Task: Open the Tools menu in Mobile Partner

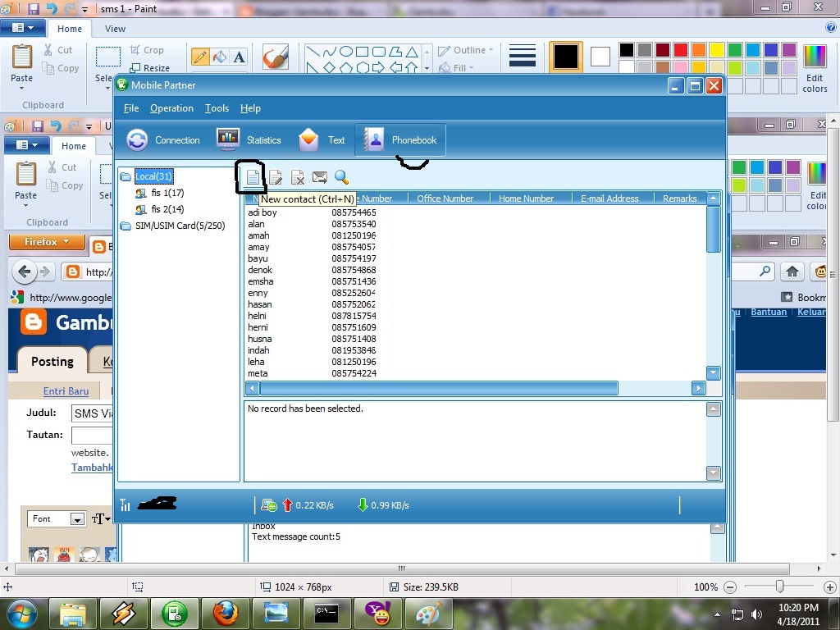Action: (x=217, y=108)
